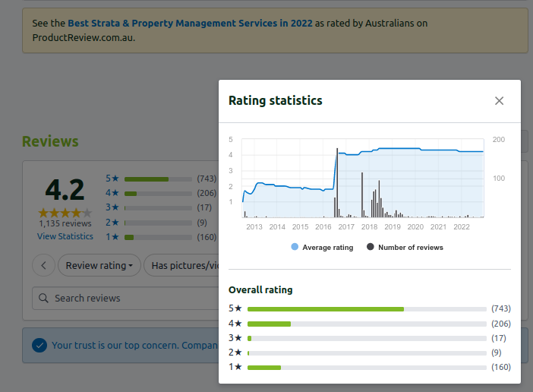533x392 pixels.
Task: Click the four-star rating stars under 4.2
Action: click(x=65, y=213)
